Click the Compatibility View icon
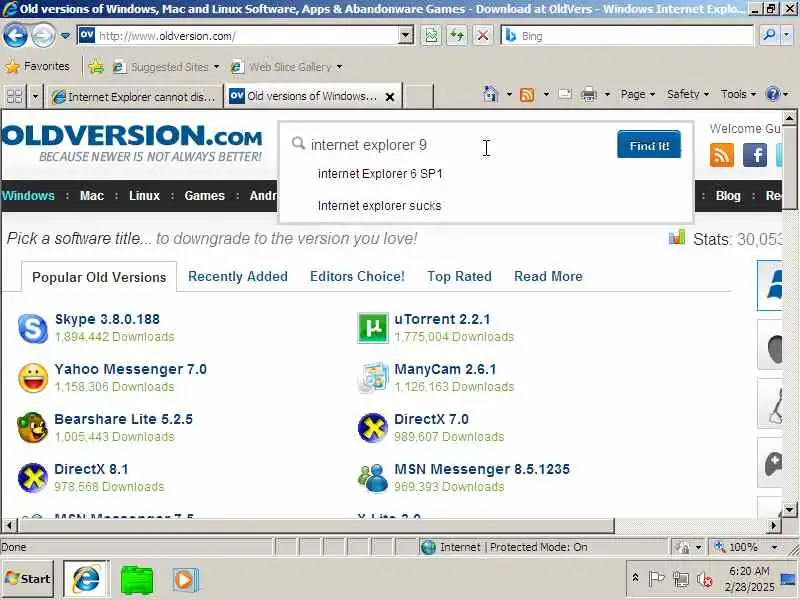This screenshot has width=800, height=600. pyautogui.click(x=431, y=36)
